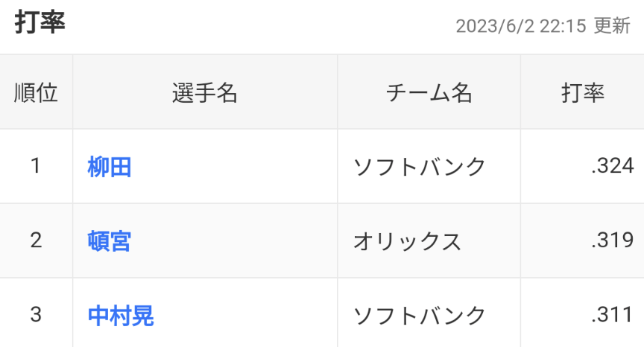Open player link 頓宮
This screenshot has height=347, width=644.
(x=110, y=241)
